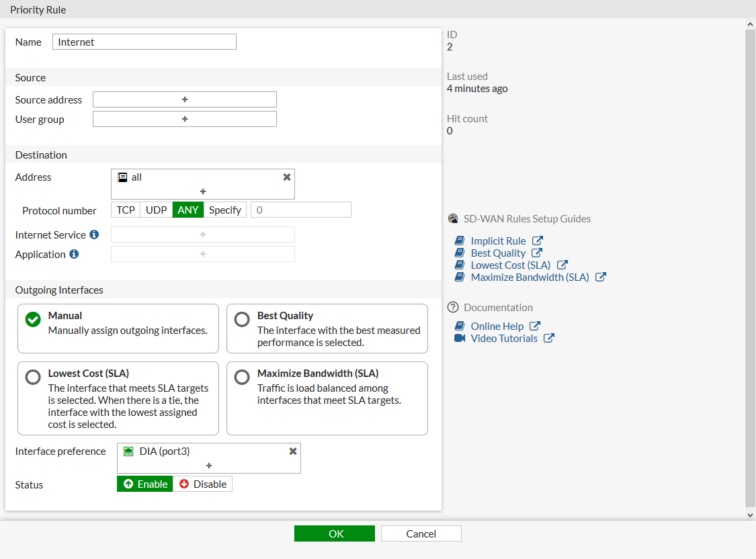Open the Source address picker with the plus
This screenshot has width=756, height=559.
(184, 99)
